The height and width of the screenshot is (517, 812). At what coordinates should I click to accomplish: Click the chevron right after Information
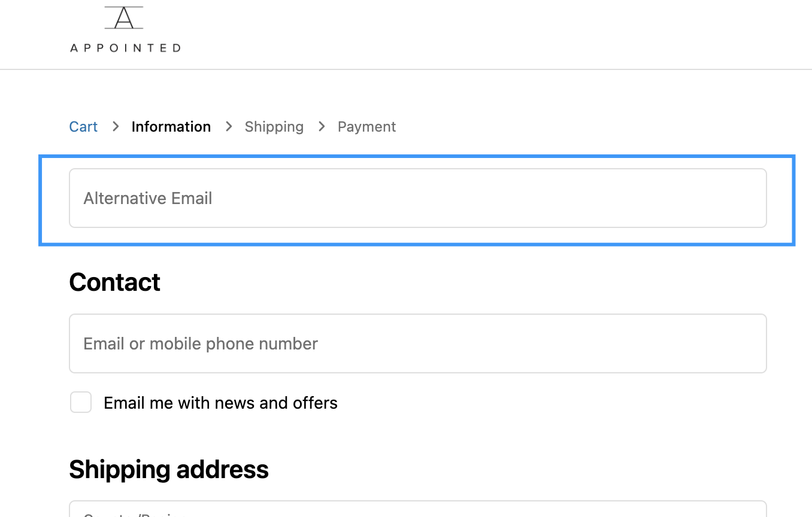point(229,126)
